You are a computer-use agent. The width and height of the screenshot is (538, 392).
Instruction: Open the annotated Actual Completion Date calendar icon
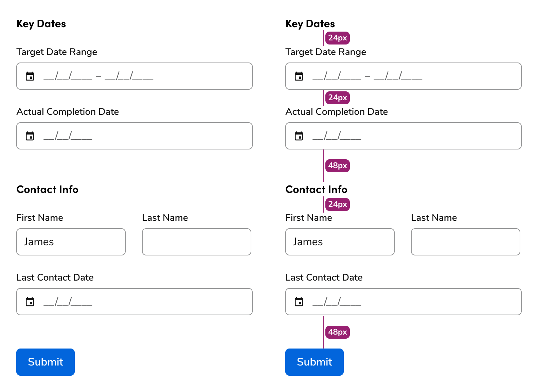(299, 136)
